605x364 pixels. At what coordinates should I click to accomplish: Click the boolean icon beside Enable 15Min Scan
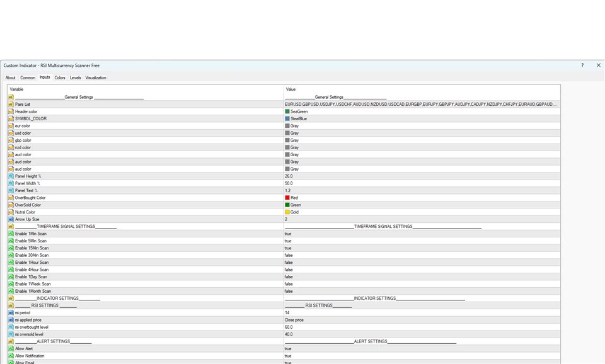11,248
